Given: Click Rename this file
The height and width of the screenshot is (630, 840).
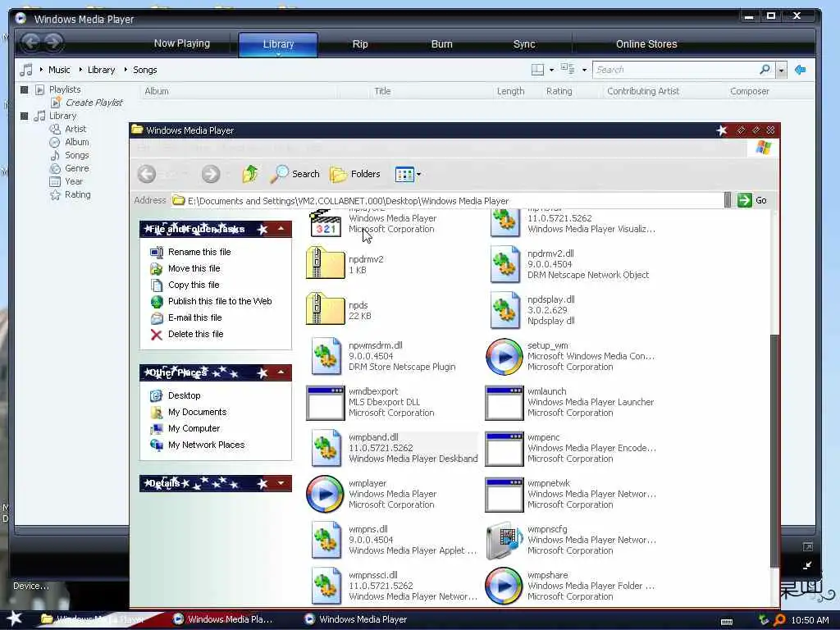Looking at the screenshot, I should [199, 252].
